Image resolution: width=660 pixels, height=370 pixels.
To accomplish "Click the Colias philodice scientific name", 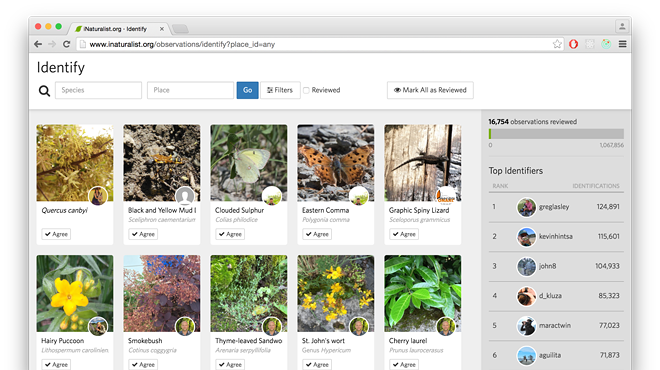I will 237,220.
